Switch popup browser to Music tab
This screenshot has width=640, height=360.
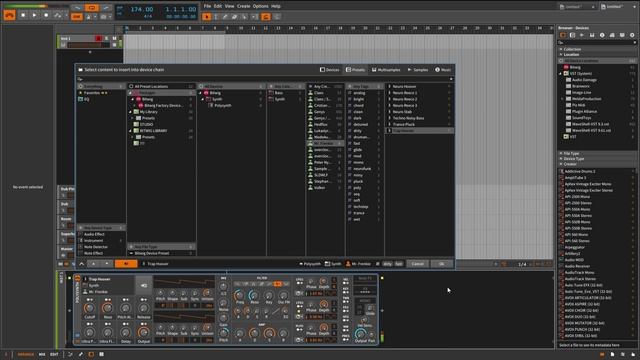coord(443,70)
